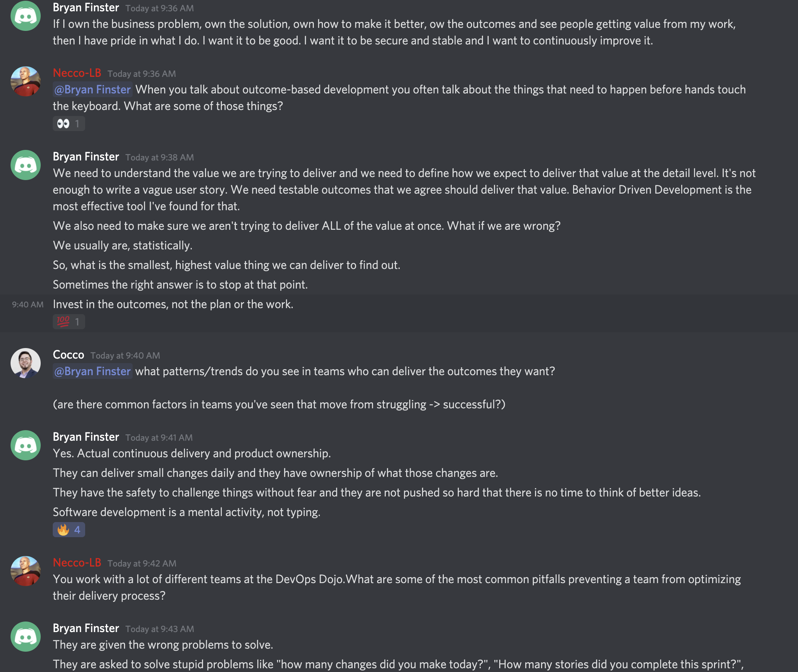
Task: Open Necco-LB's avatar on 9:36 AM message
Action: pos(26,81)
